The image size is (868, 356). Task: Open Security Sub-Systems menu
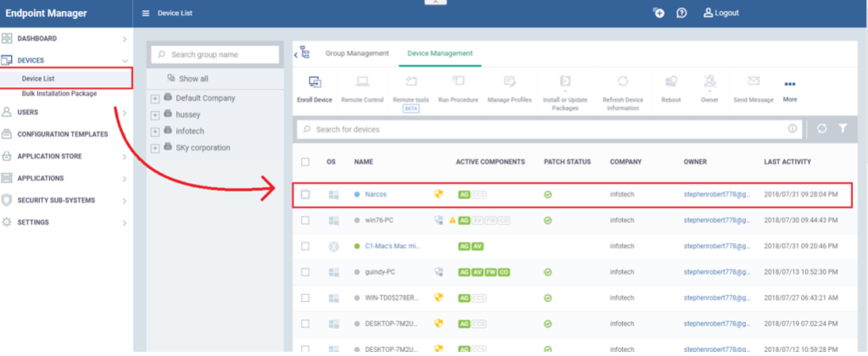pos(56,200)
